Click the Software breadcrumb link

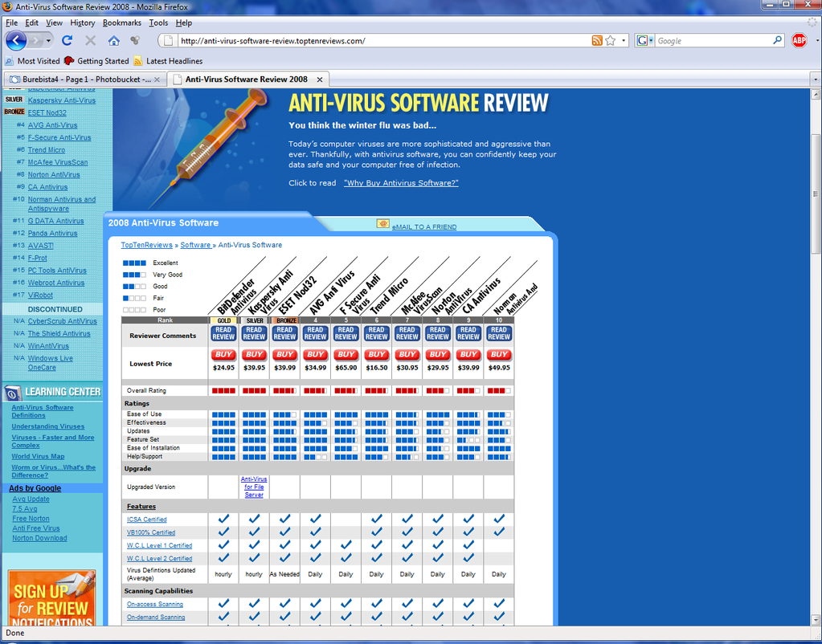(x=195, y=245)
